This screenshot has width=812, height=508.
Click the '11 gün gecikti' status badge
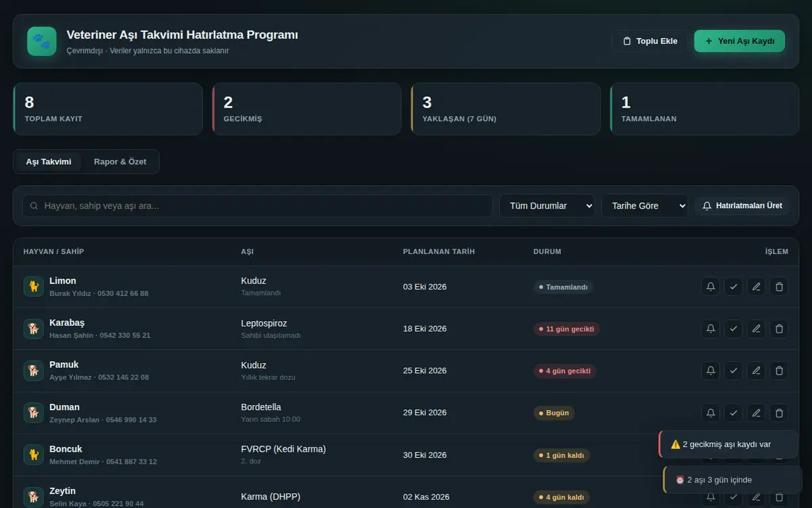coord(566,329)
